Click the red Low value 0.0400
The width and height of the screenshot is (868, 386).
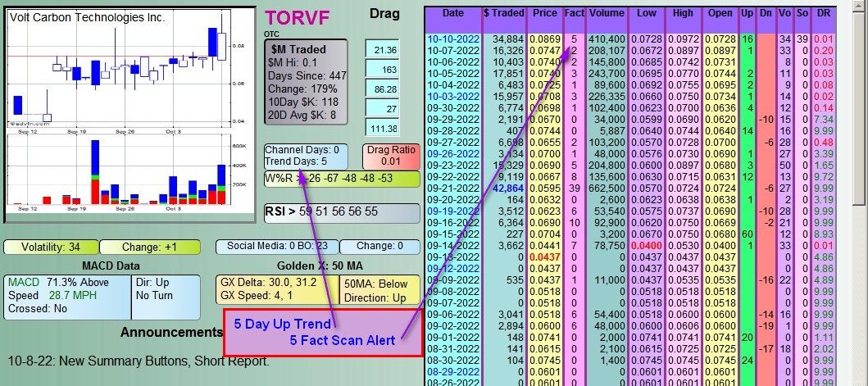[x=647, y=245]
